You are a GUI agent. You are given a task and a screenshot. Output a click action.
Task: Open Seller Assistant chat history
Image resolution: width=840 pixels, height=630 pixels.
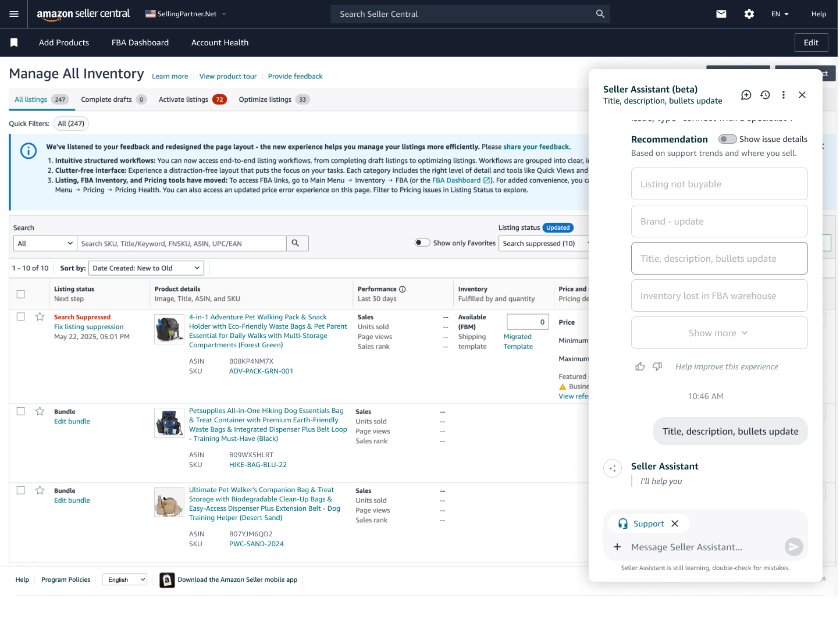tap(765, 95)
